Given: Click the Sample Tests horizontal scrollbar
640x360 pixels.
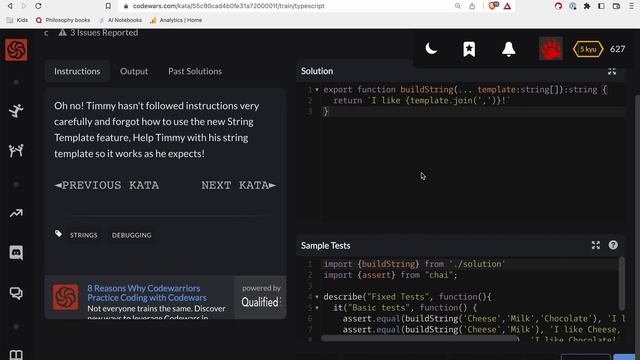Looking at the screenshot, I should point(419,338).
